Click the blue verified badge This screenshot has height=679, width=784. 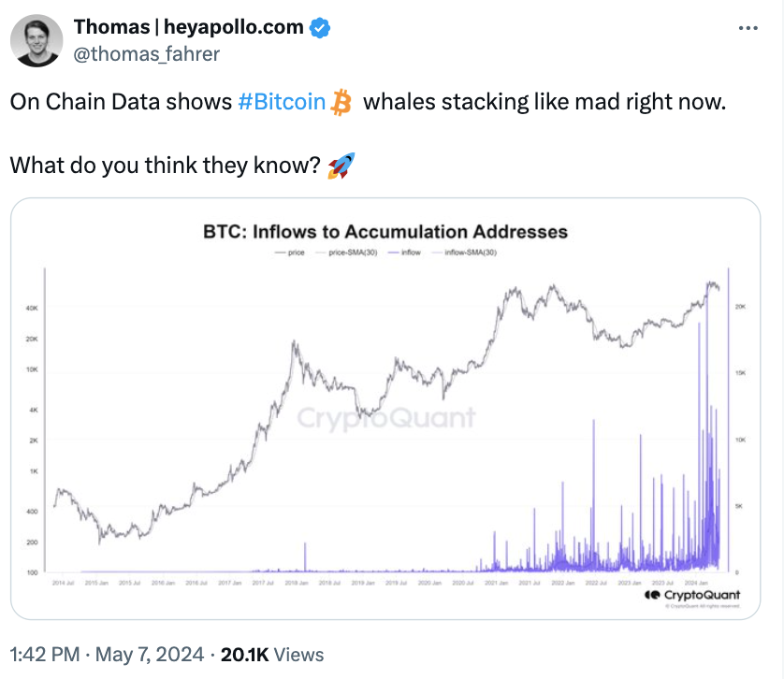click(x=320, y=27)
